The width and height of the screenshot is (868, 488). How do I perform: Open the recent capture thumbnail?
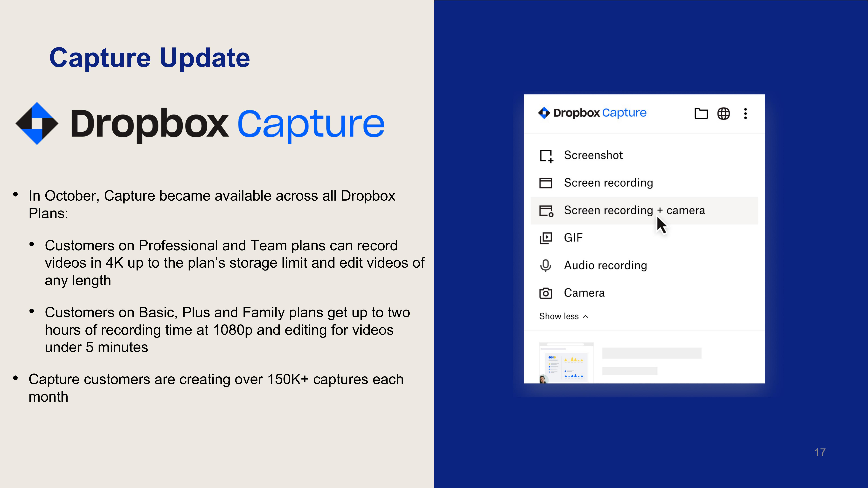click(x=566, y=363)
